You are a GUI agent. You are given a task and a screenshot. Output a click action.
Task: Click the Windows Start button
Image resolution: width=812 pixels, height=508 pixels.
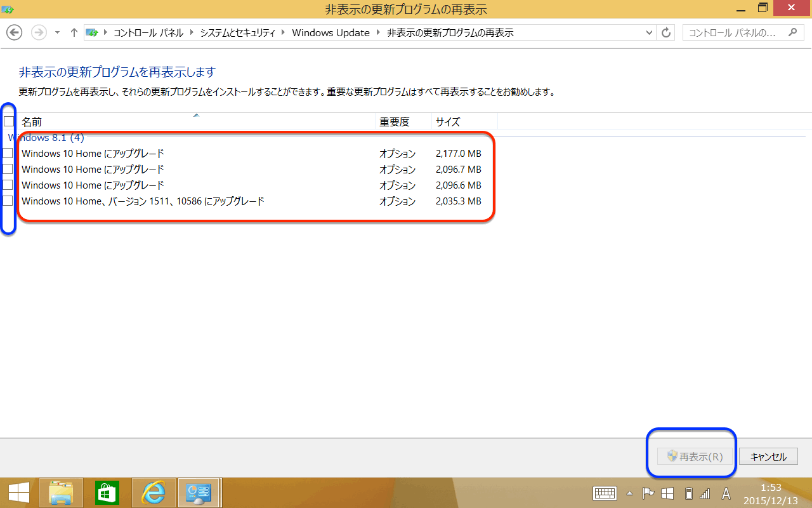click(x=18, y=493)
